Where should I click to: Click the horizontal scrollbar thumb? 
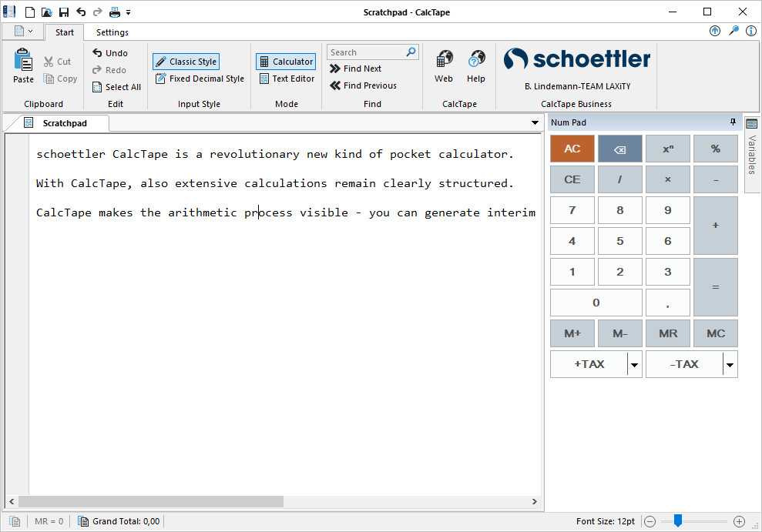click(x=151, y=501)
